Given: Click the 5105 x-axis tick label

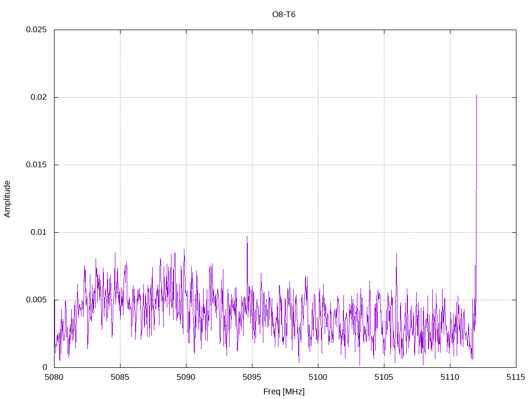Looking at the screenshot, I should [x=384, y=377].
